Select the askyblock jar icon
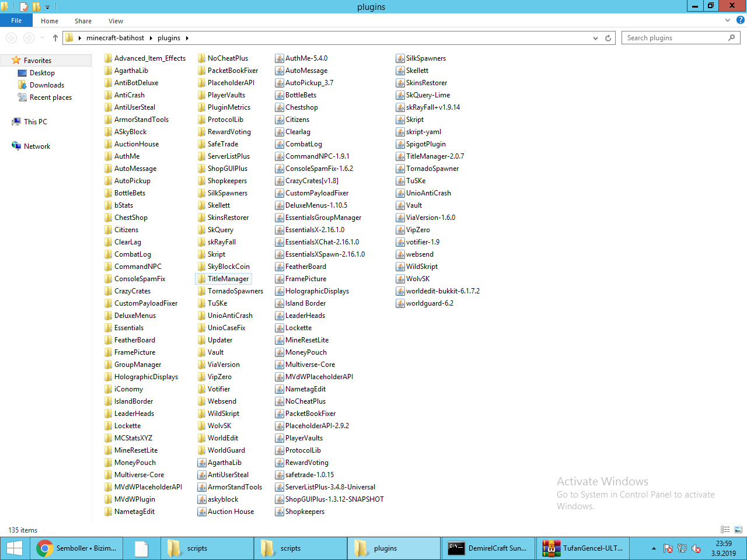The width and height of the screenshot is (747, 560). (x=202, y=499)
